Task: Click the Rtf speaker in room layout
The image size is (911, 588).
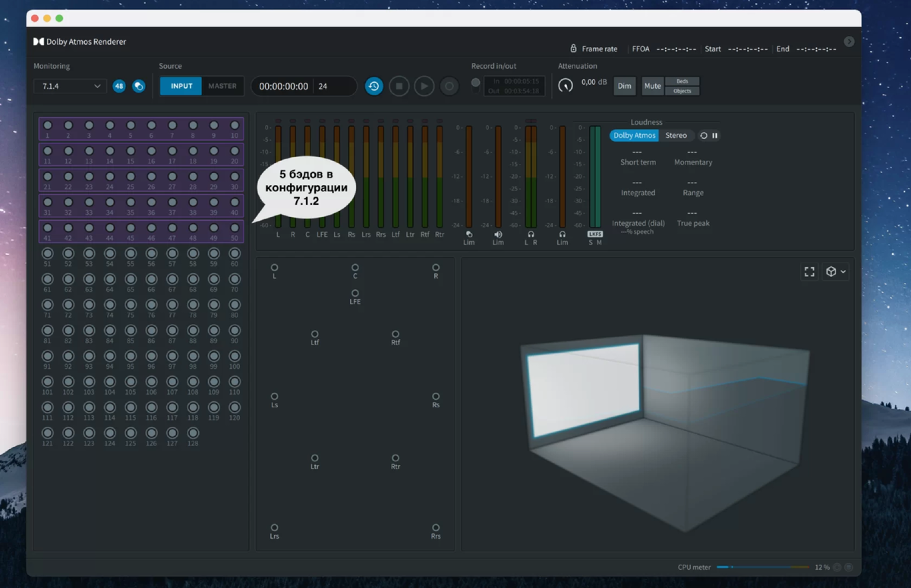Action: [396, 334]
